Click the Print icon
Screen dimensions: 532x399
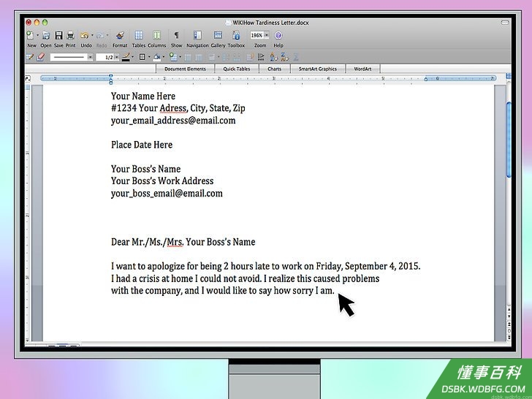point(70,35)
